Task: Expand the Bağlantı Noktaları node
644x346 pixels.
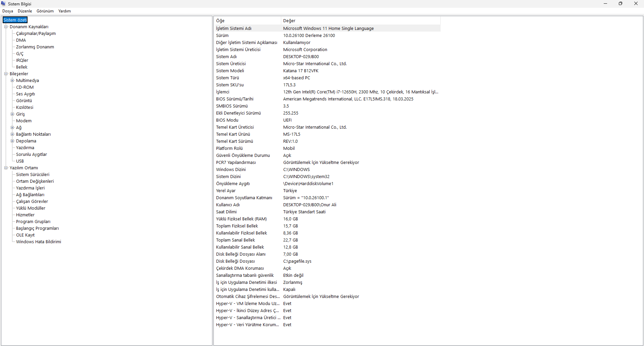Action: (x=12, y=134)
